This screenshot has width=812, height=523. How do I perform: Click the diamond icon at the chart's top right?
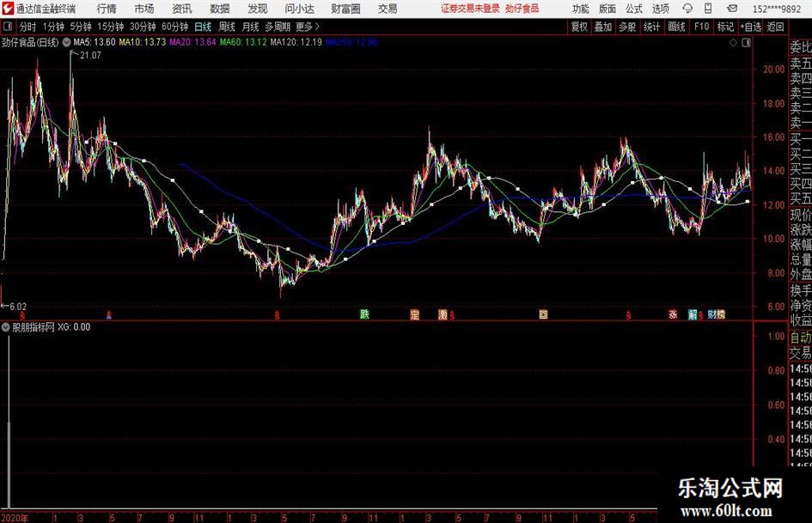733,43
